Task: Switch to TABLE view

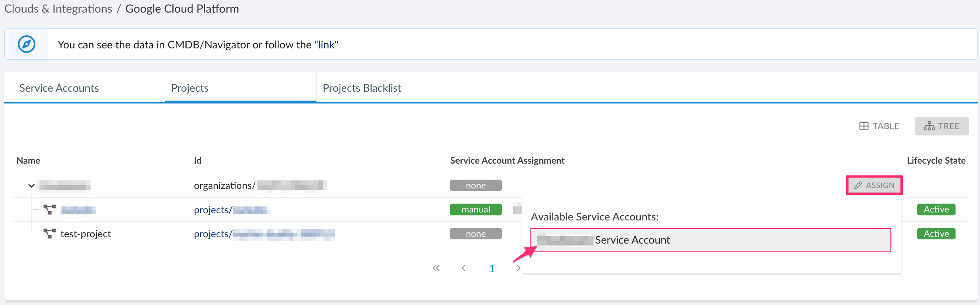Action: [x=879, y=126]
